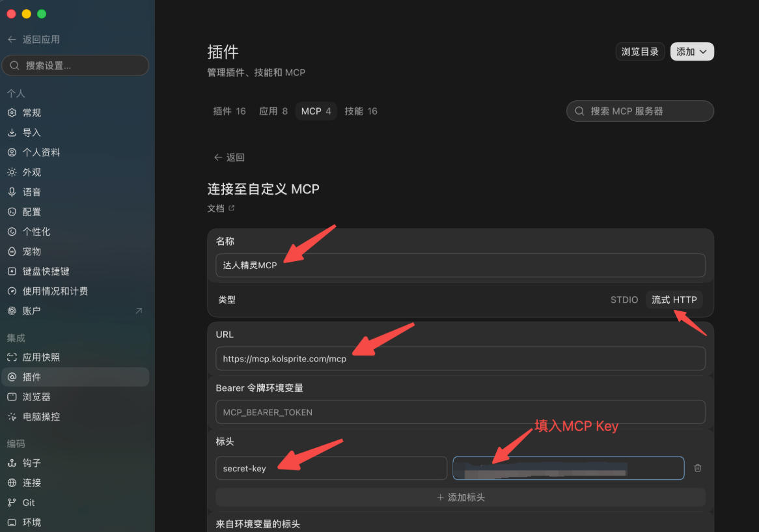This screenshot has height=532, width=759.
Task: Click the 电脑操控 computer control icon
Action: pos(12,417)
